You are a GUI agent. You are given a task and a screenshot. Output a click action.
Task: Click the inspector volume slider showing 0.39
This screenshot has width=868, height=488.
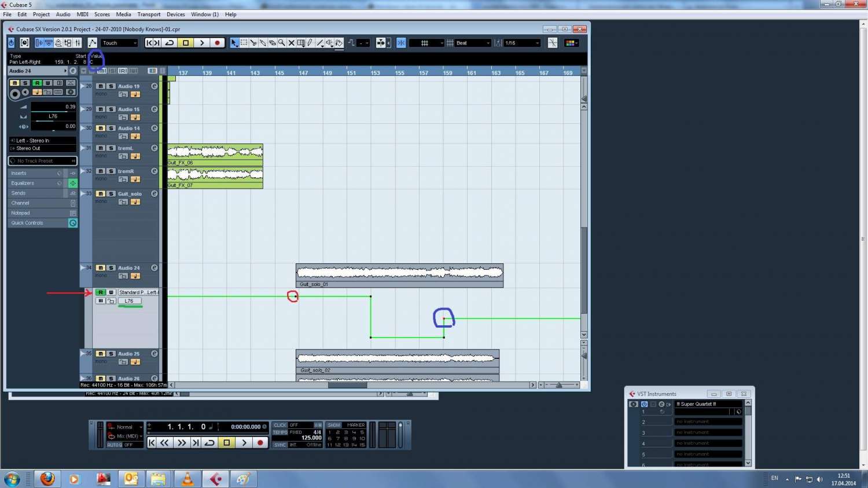(x=53, y=107)
